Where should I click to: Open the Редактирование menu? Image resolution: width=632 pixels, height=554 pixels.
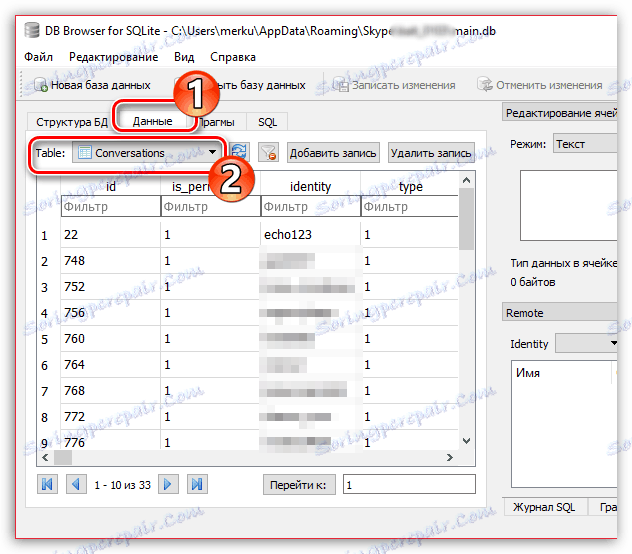click(x=114, y=57)
